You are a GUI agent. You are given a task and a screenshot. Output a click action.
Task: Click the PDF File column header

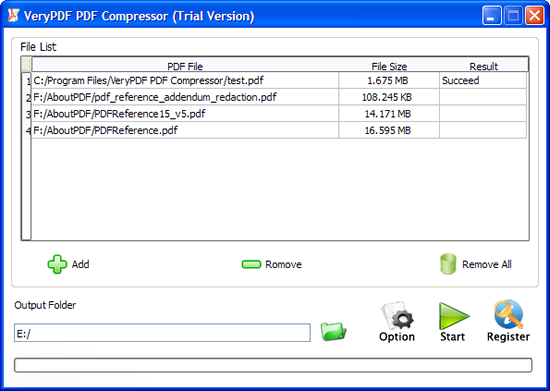(185, 65)
